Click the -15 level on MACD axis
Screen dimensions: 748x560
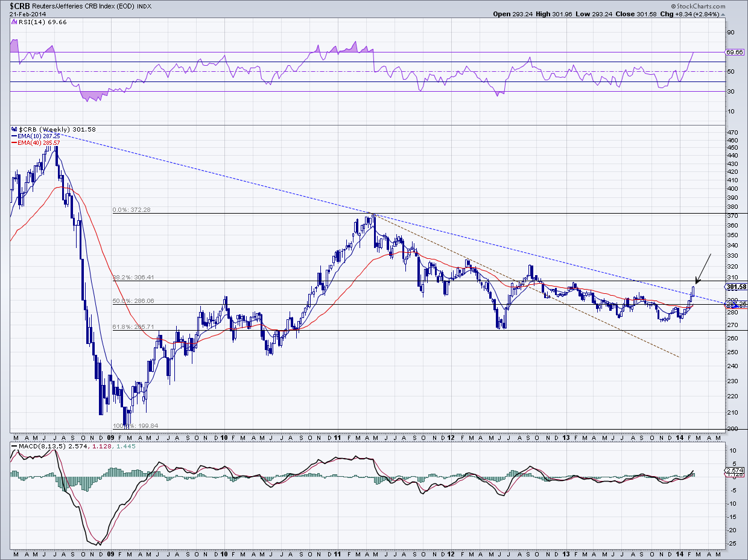pos(731,517)
